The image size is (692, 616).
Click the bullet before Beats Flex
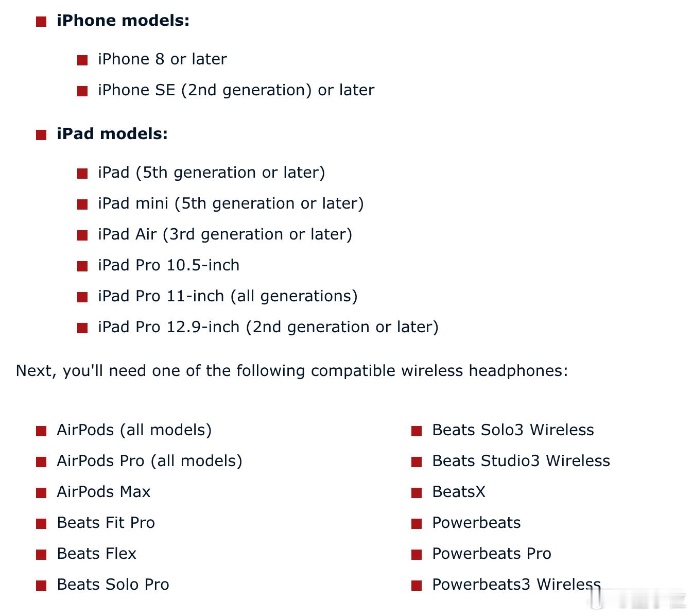pyautogui.click(x=41, y=555)
